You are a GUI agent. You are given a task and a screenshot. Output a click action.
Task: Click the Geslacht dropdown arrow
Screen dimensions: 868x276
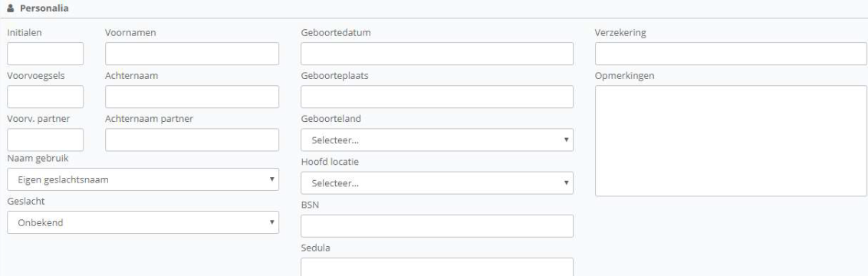[x=271, y=222]
